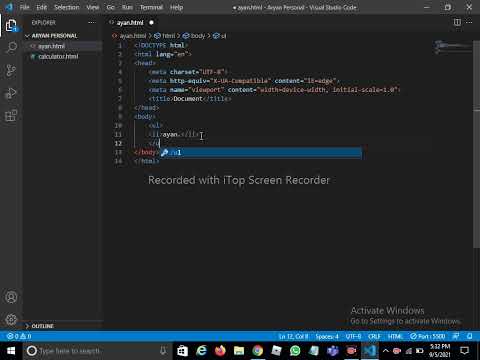
Task: Click the unsaved dot on ayan.html tab
Action: pyautogui.click(x=151, y=23)
